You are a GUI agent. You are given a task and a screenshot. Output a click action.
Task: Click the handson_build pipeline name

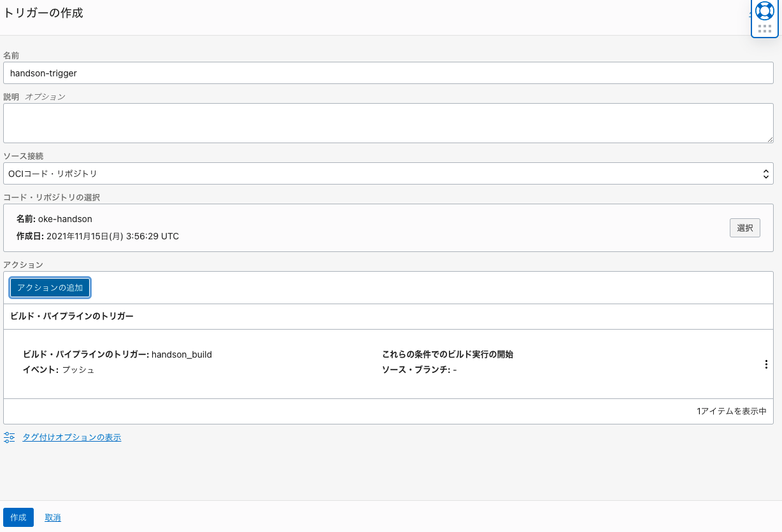pos(181,354)
